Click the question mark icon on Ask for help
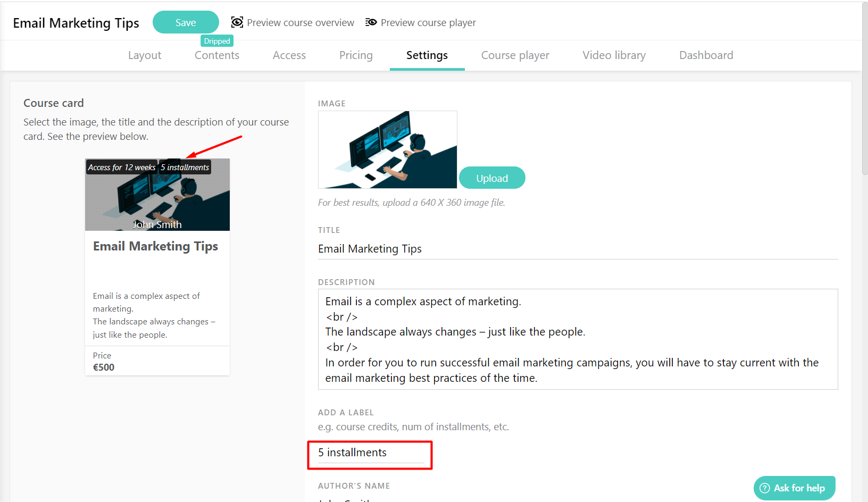The height and width of the screenshot is (502, 868). (x=764, y=488)
